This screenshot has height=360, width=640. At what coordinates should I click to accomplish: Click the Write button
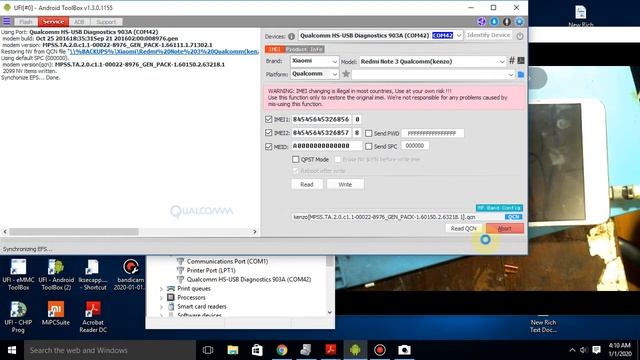345,184
